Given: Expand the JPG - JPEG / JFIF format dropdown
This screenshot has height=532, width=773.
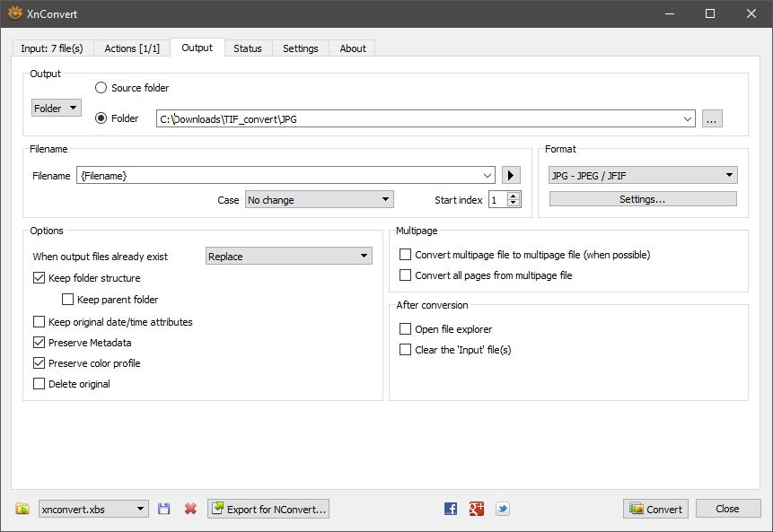Looking at the screenshot, I should (x=642, y=176).
